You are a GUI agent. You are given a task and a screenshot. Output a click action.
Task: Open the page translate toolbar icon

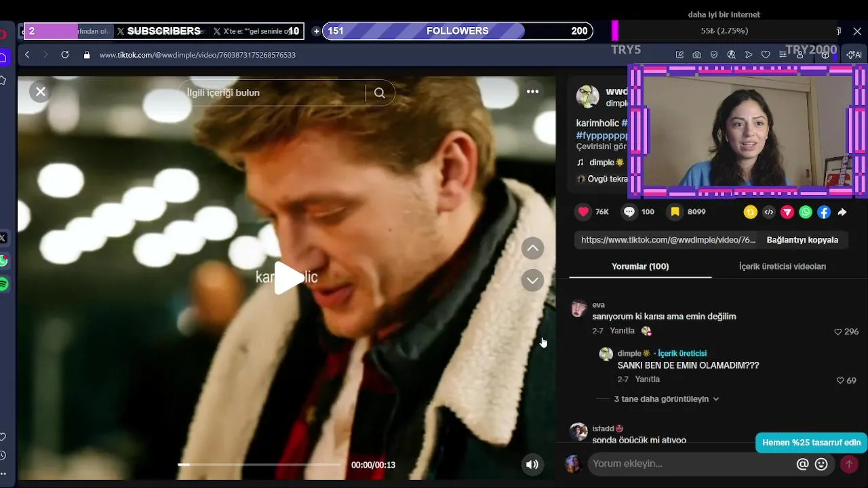[x=731, y=55]
